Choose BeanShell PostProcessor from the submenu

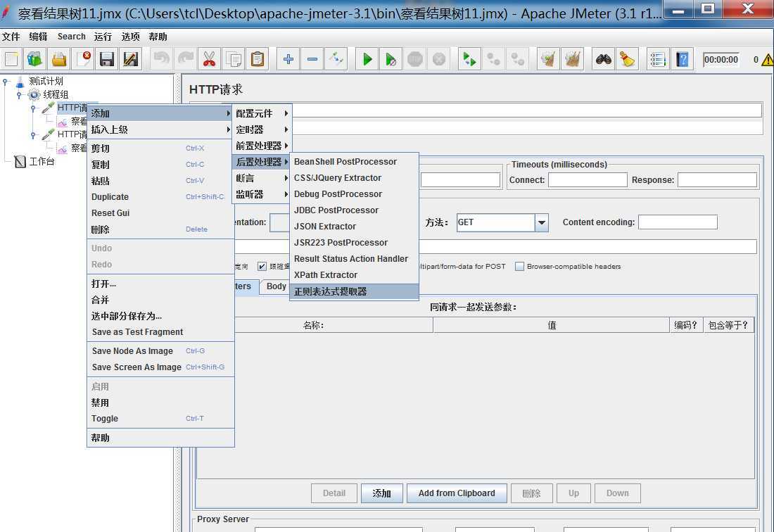(x=354, y=162)
